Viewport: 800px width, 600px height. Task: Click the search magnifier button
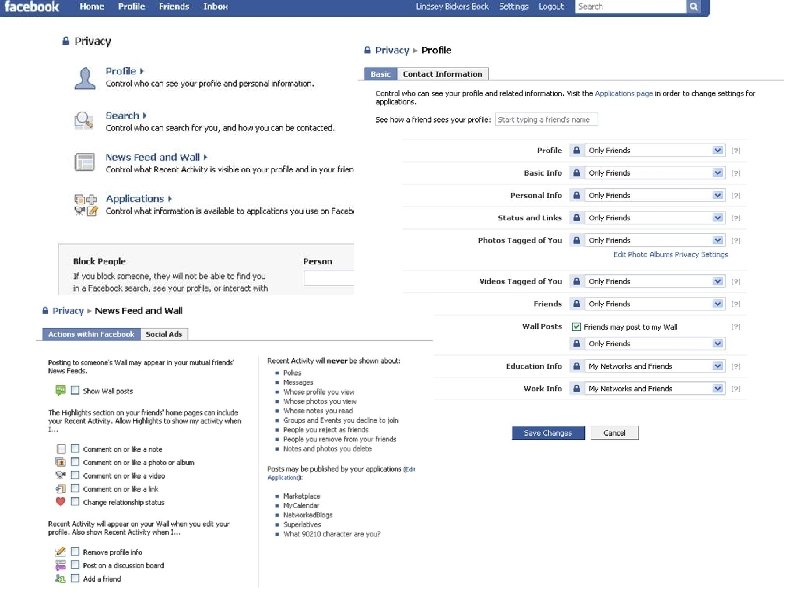[x=693, y=7]
